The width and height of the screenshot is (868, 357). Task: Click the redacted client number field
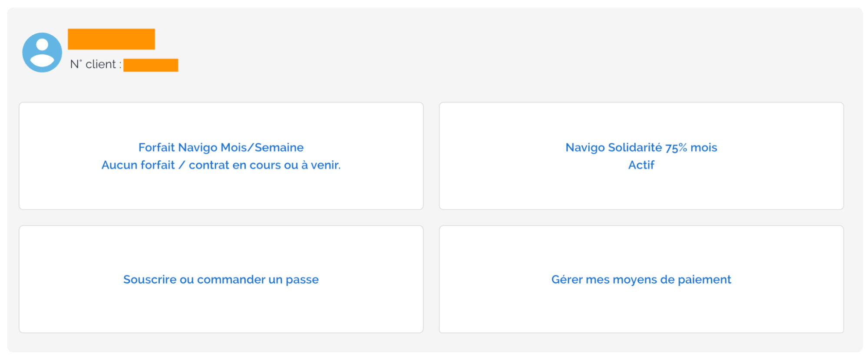coord(151,65)
